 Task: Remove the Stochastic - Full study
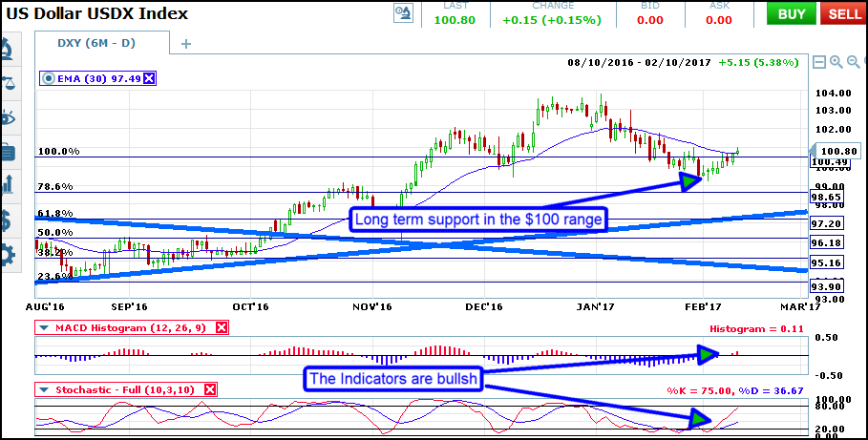pyautogui.click(x=210, y=390)
